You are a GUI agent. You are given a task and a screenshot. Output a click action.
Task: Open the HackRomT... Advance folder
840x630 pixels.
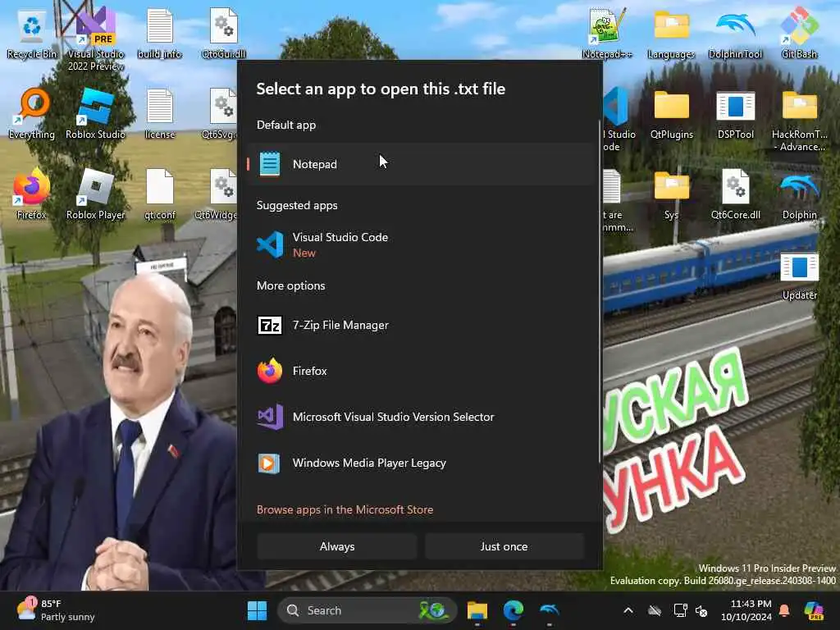pos(799,120)
